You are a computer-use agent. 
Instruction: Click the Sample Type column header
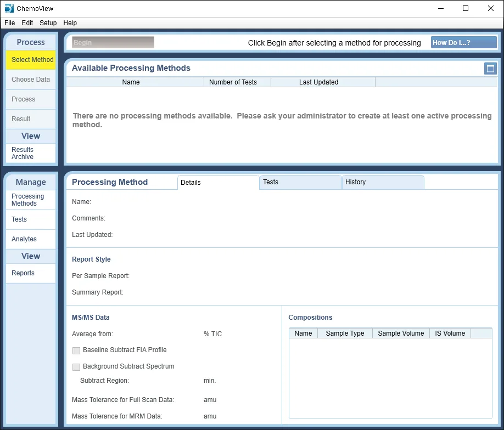(x=345, y=333)
